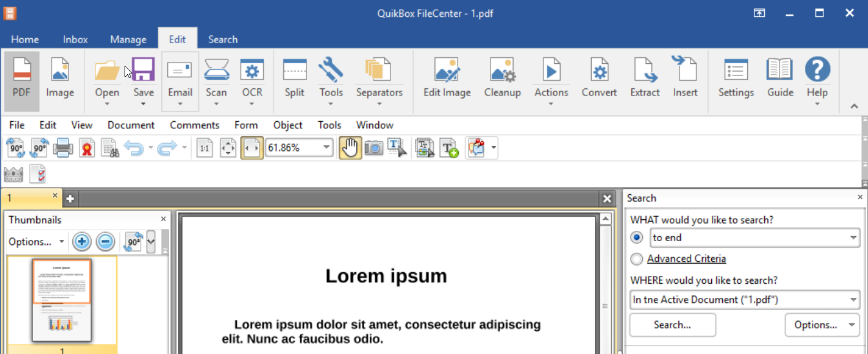Select the Snapshot camera tool
This screenshot has width=868, height=354.
tap(374, 148)
